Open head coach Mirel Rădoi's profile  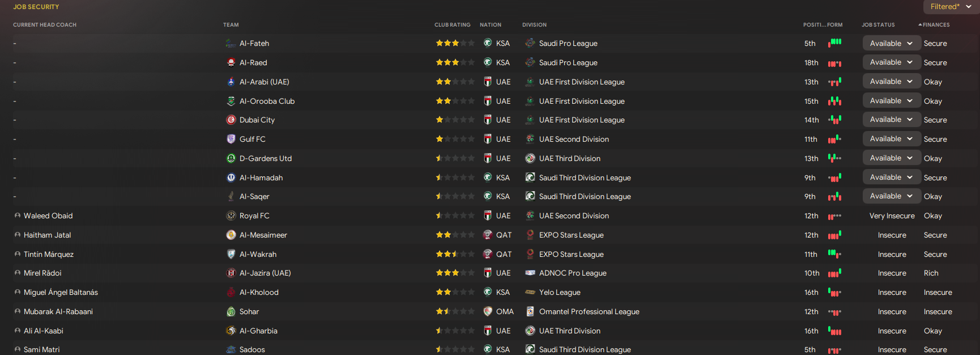coord(42,273)
